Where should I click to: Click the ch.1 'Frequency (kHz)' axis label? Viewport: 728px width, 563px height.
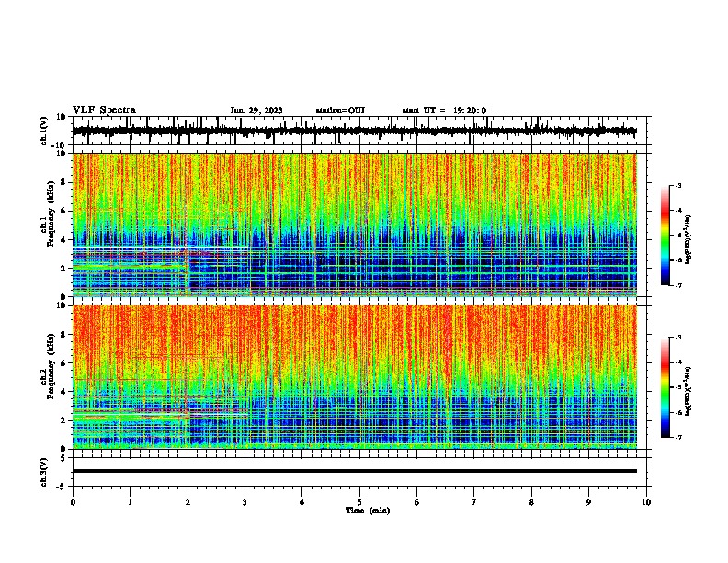51,214
